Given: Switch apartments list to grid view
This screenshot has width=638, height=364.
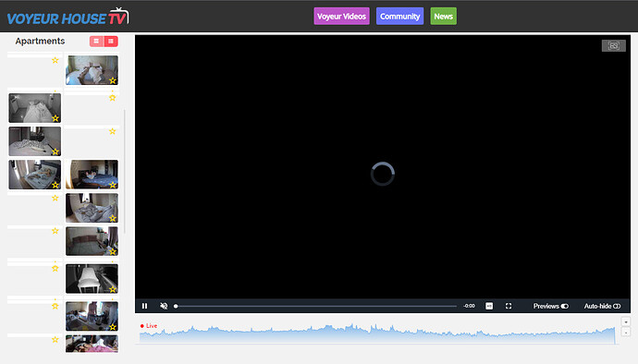Looking at the screenshot, I should pos(96,41).
